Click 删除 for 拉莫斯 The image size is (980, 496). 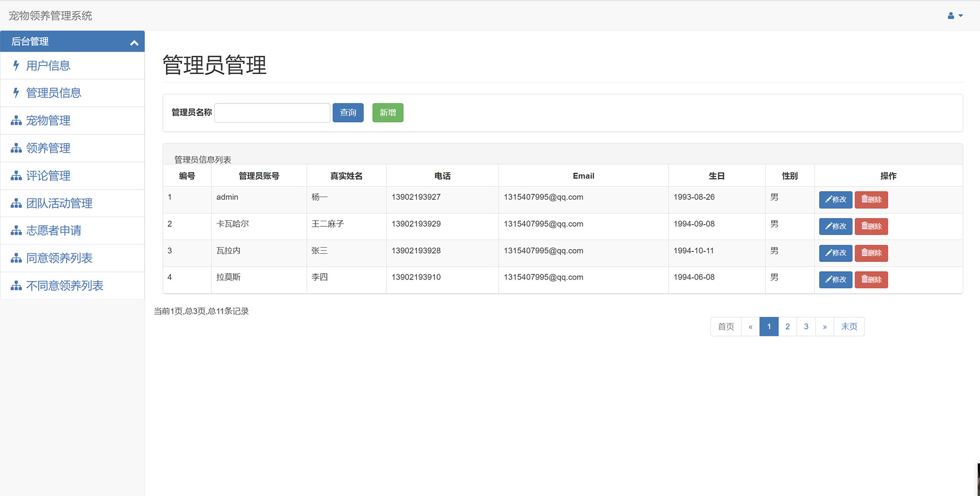point(871,279)
